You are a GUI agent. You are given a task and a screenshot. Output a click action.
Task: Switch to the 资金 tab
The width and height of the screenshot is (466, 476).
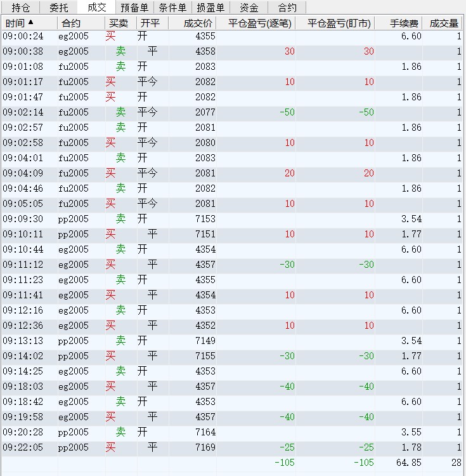pyautogui.click(x=249, y=7)
